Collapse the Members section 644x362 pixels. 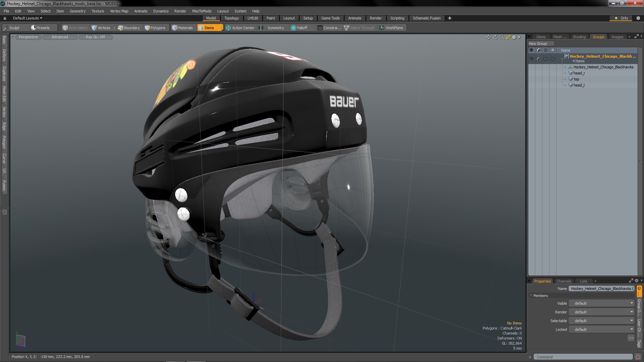point(531,296)
